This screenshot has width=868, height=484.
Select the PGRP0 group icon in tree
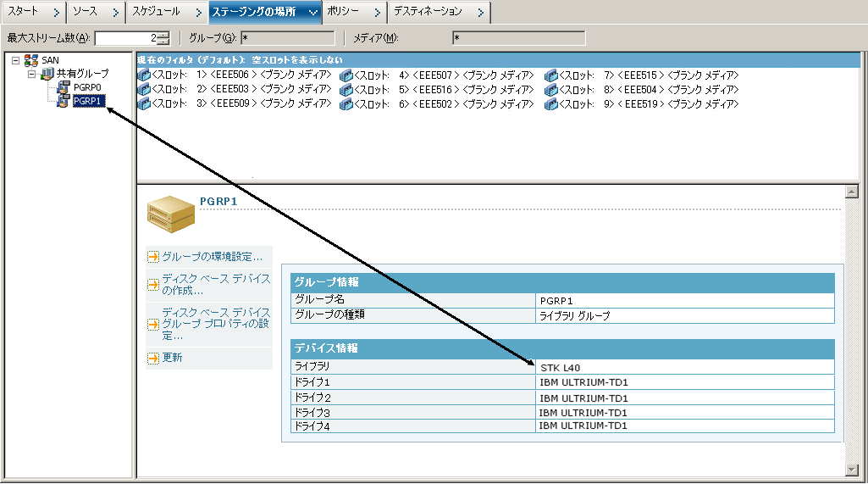(x=64, y=87)
